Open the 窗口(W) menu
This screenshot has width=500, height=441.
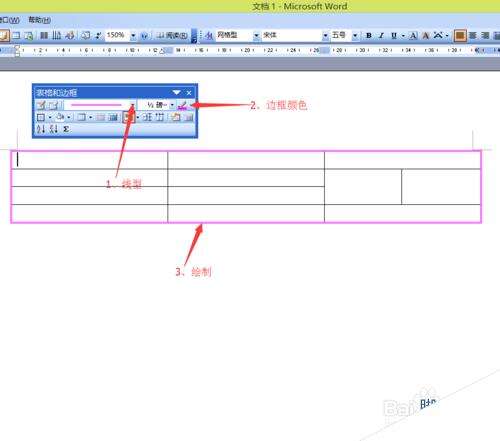(10, 20)
